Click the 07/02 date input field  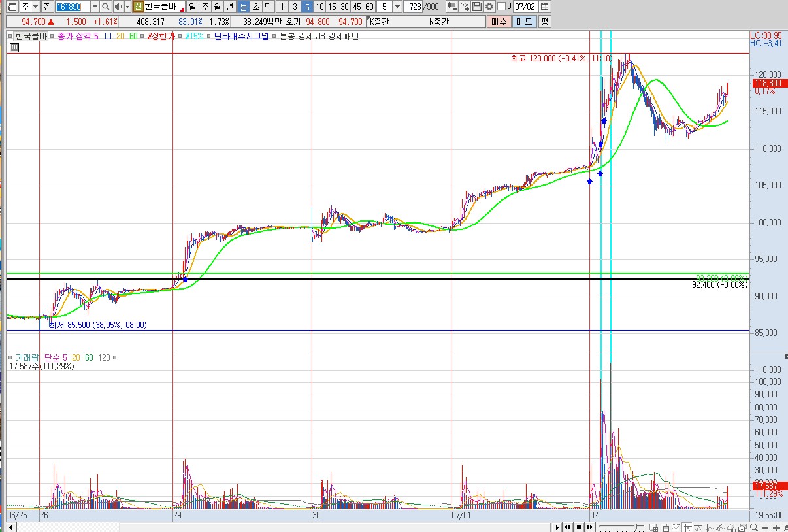(x=526, y=7)
